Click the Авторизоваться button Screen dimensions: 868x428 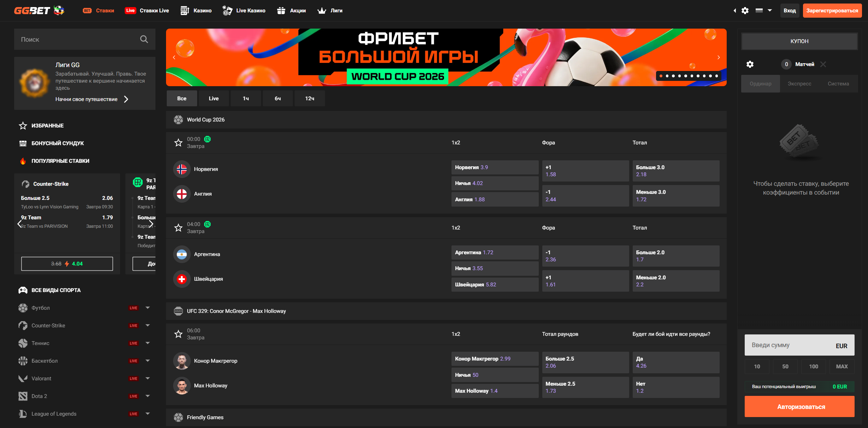click(x=799, y=406)
